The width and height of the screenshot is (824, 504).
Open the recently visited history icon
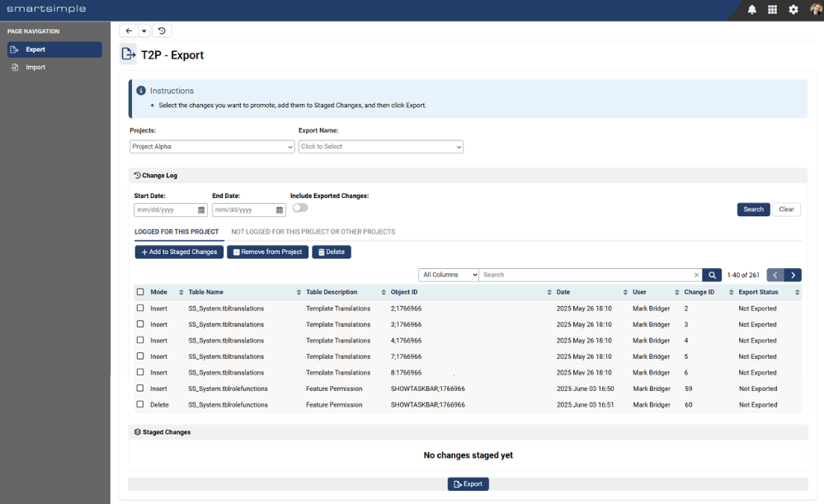[x=162, y=31]
